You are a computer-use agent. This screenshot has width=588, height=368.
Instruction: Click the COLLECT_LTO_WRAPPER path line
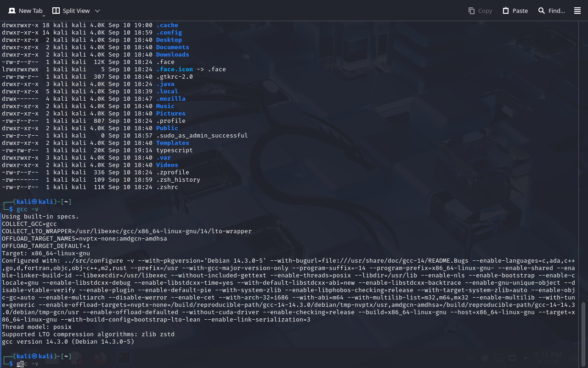click(127, 231)
